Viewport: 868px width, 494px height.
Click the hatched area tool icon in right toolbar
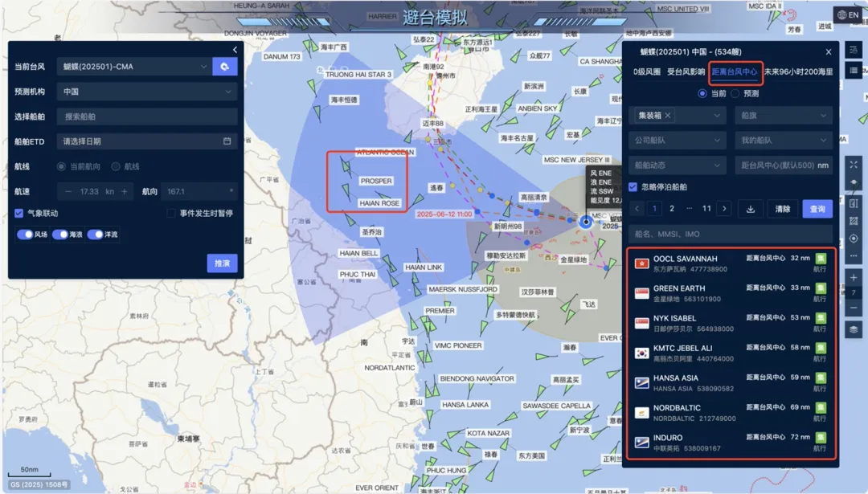(854, 221)
